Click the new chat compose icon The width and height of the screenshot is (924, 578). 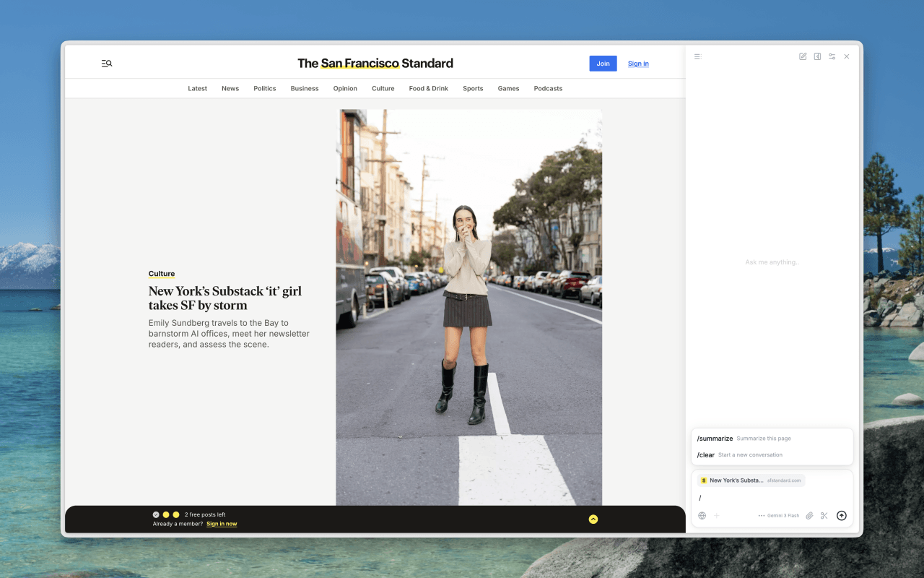coord(803,56)
